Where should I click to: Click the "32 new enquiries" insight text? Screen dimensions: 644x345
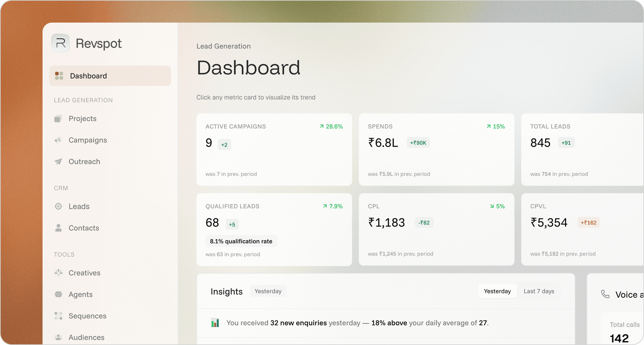coord(298,323)
